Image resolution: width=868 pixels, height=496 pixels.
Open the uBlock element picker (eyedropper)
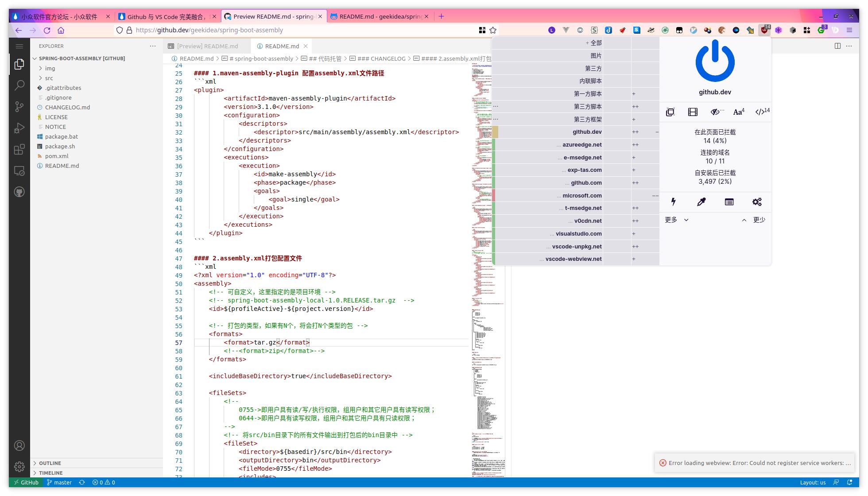(701, 202)
